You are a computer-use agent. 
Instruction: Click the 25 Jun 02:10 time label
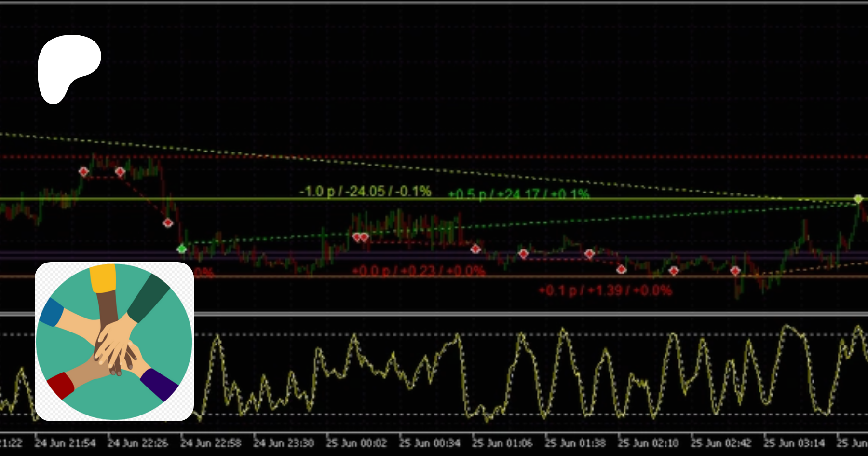tap(648, 443)
